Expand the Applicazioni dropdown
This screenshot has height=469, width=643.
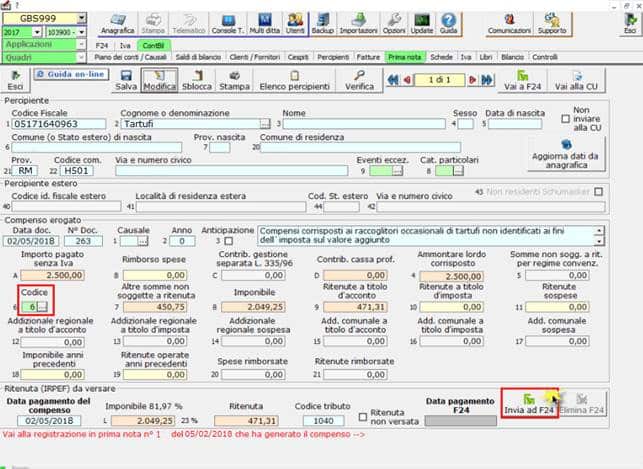(81, 44)
